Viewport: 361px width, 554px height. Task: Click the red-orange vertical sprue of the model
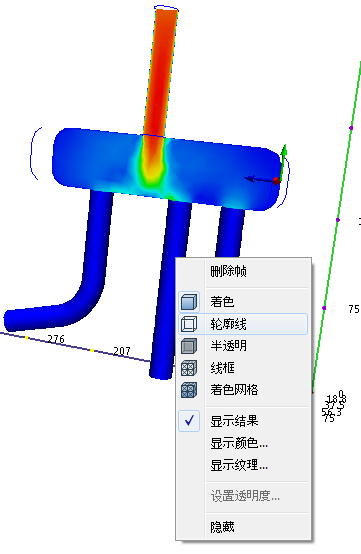[161, 71]
